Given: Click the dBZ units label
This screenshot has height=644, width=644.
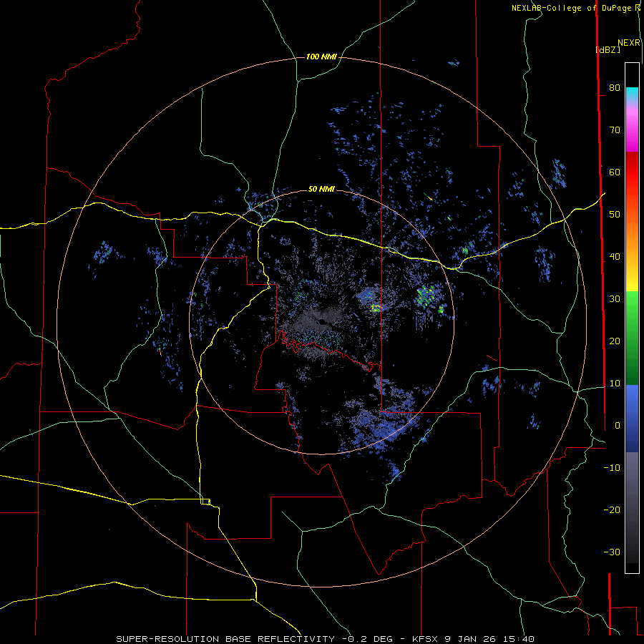Looking at the screenshot, I should click(x=608, y=49).
